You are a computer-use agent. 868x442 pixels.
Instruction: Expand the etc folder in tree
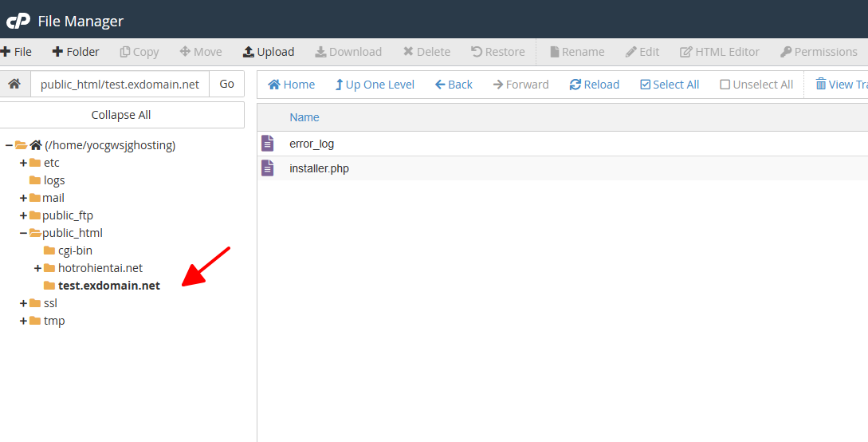(23, 163)
